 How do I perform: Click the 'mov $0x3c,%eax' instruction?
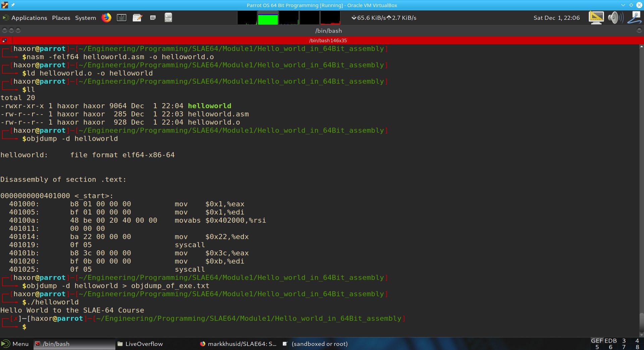click(212, 253)
